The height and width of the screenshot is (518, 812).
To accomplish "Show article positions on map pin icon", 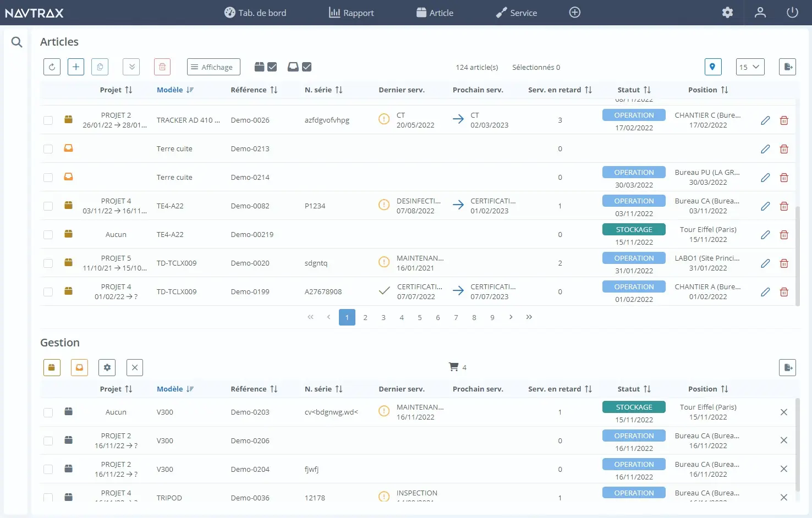I will coord(713,67).
